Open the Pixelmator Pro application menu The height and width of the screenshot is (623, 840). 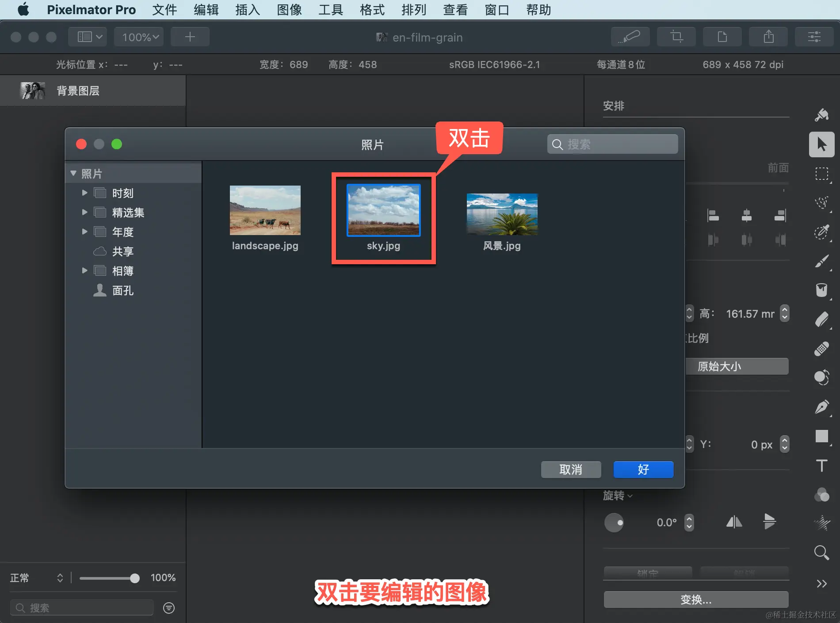(x=91, y=10)
